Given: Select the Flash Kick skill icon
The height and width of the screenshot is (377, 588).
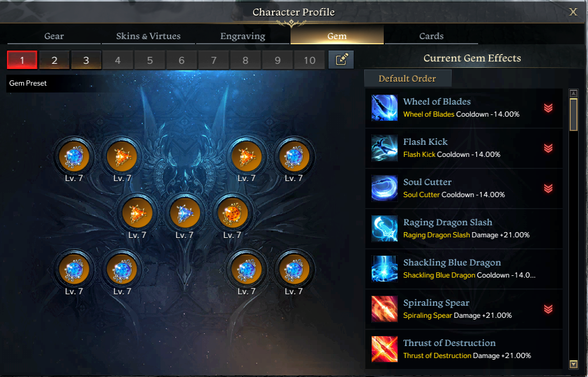Looking at the screenshot, I should point(384,148).
